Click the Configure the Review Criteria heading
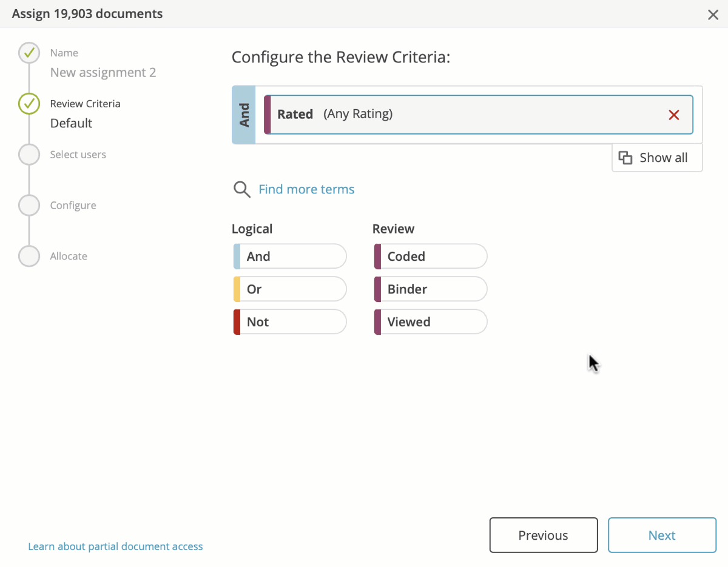This screenshot has width=728, height=567. tap(341, 58)
